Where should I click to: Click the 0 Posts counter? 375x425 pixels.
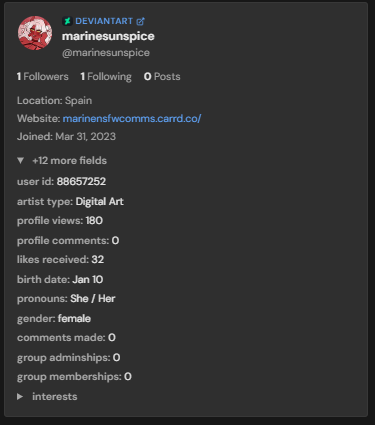(162, 77)
